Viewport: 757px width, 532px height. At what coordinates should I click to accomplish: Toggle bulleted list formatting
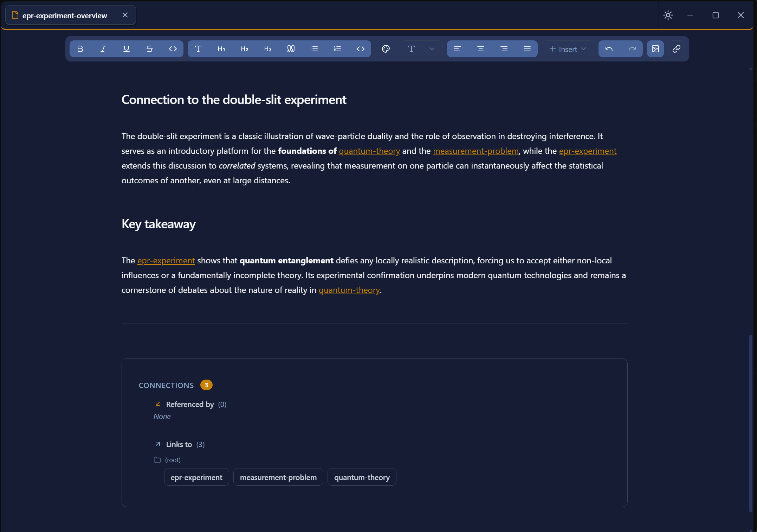314,49
